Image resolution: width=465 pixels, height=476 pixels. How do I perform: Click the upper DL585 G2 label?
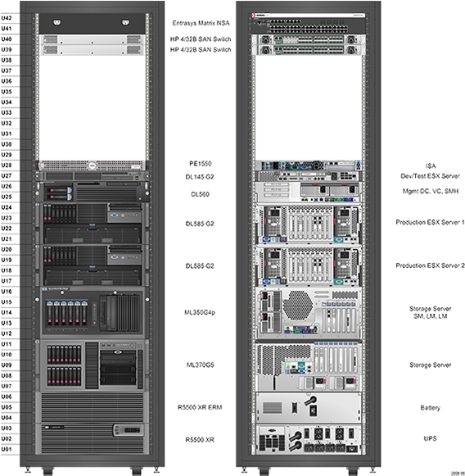pos(200,224)
